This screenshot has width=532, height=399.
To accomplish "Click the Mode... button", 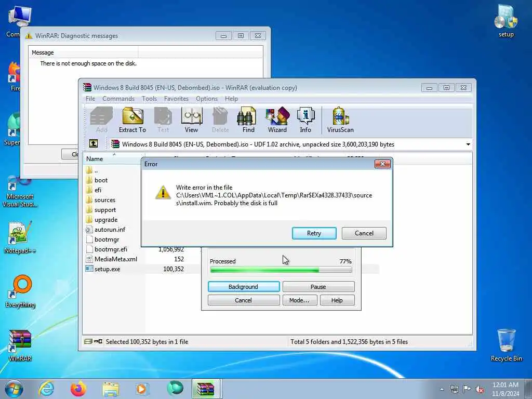I will [x=300, y=300].
